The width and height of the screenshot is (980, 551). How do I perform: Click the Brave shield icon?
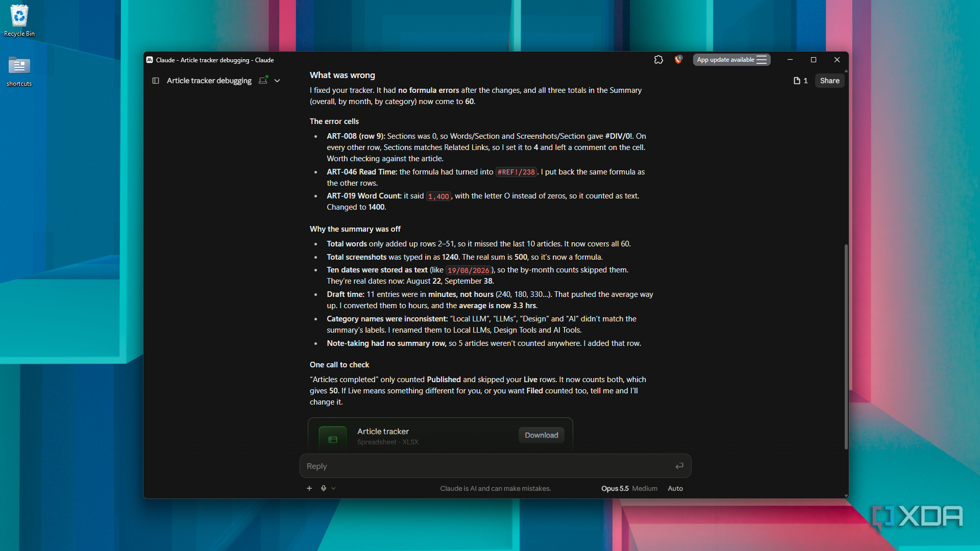pyautogui.click(x=678, y=60)
